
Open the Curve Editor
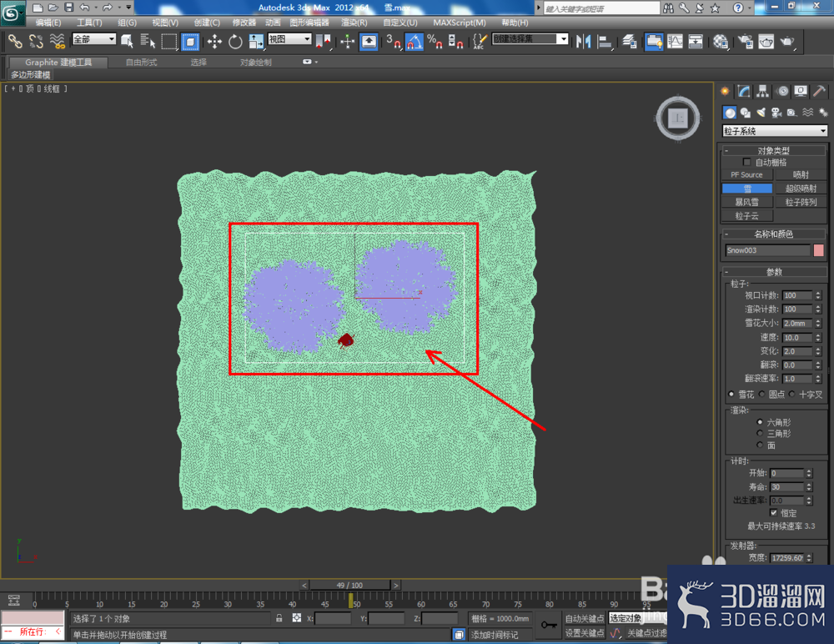(675, 41)
